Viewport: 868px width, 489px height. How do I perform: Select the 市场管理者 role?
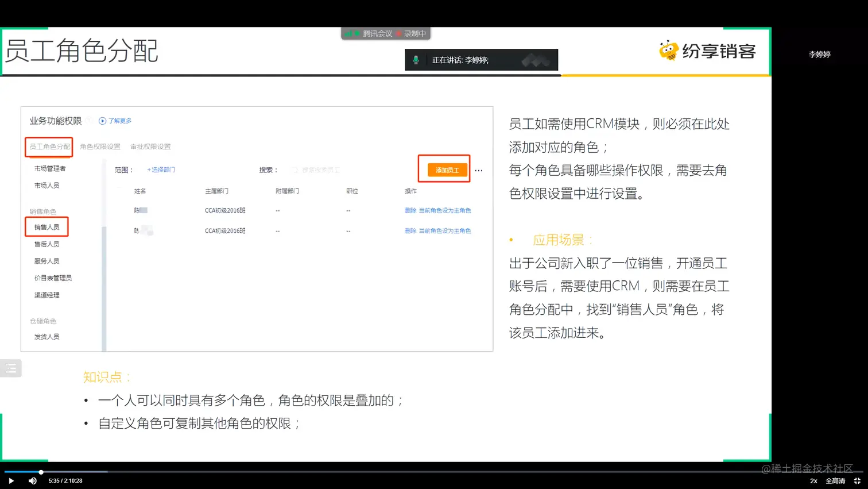pyautogui.click(x=50, y=168)
